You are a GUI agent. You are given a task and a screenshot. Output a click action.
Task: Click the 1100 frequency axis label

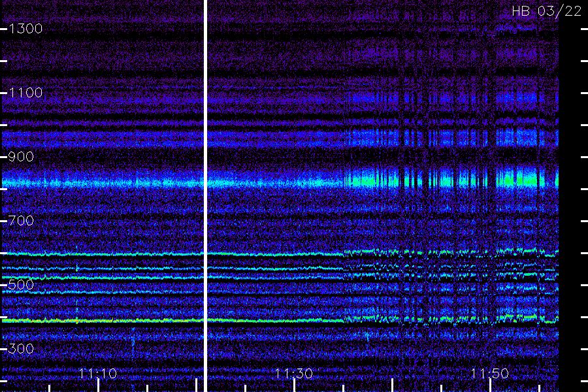click(25, 93)
